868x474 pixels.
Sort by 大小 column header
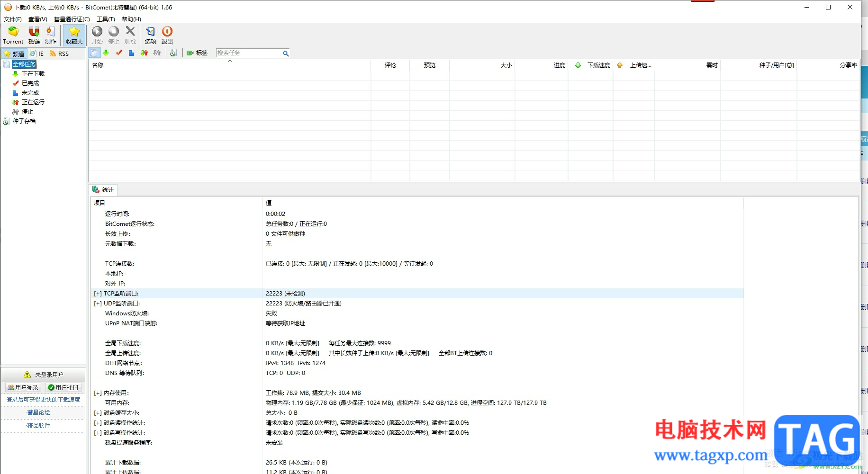click(x=482, y=65)
